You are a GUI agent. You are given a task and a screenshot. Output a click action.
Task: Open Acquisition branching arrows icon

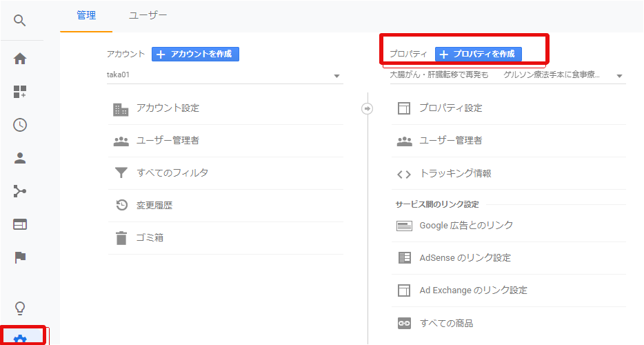click(x=20, y=191)
